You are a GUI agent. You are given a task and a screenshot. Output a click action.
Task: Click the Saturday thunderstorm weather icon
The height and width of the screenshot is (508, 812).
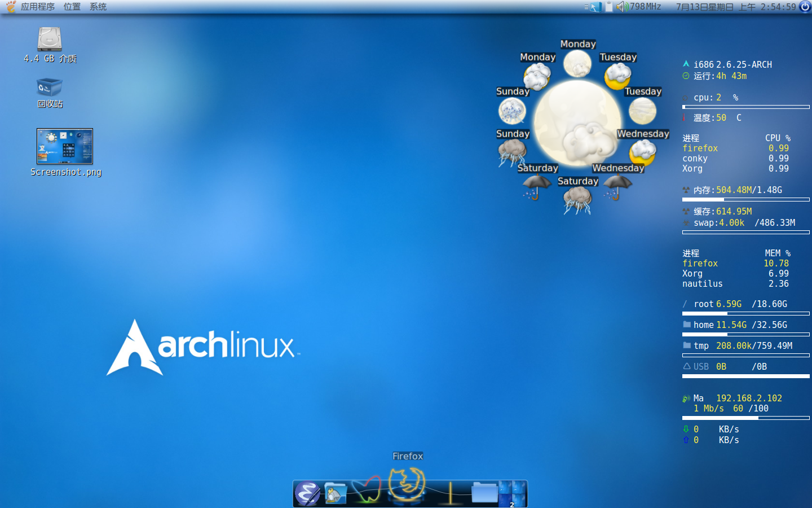coord(577,201)
